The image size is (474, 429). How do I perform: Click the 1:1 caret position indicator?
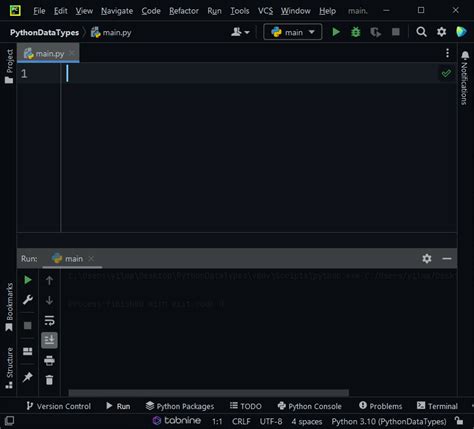[217, 422]
